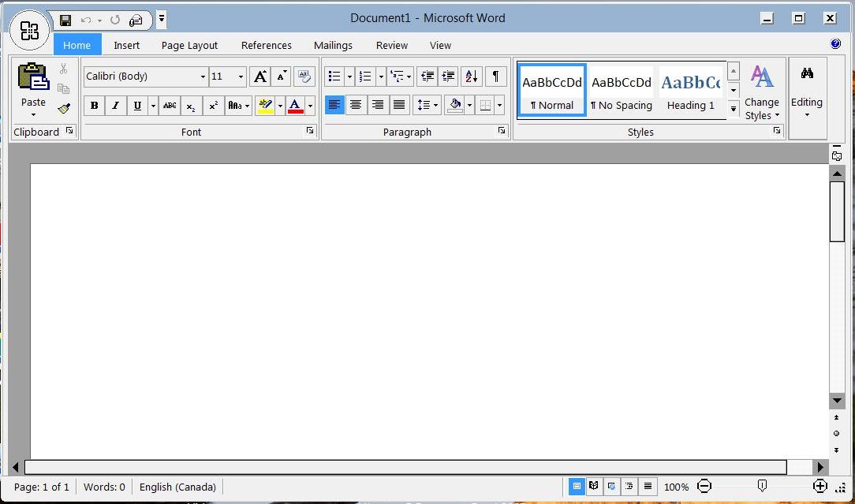Open the Insert tab
855x504 pixels.
[126, 45]
